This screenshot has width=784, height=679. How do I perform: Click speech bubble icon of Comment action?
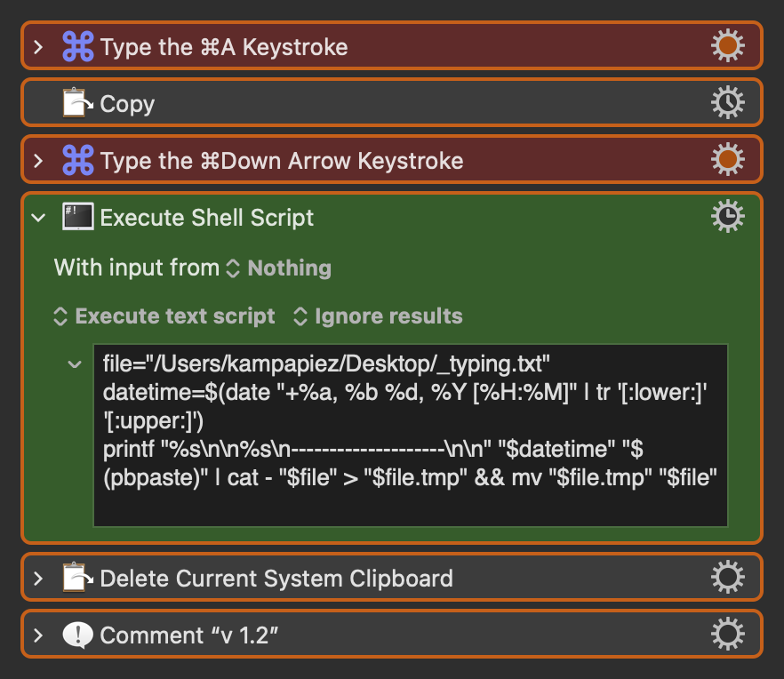tap(78, 636)
